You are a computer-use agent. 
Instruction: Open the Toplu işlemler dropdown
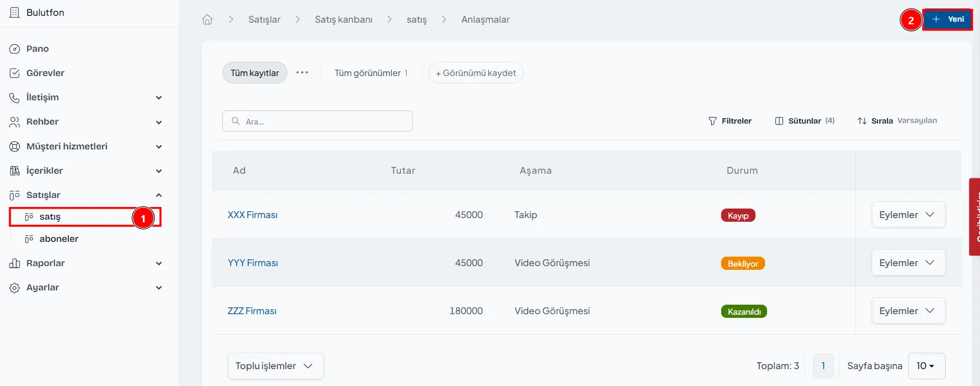pos(276,366)
